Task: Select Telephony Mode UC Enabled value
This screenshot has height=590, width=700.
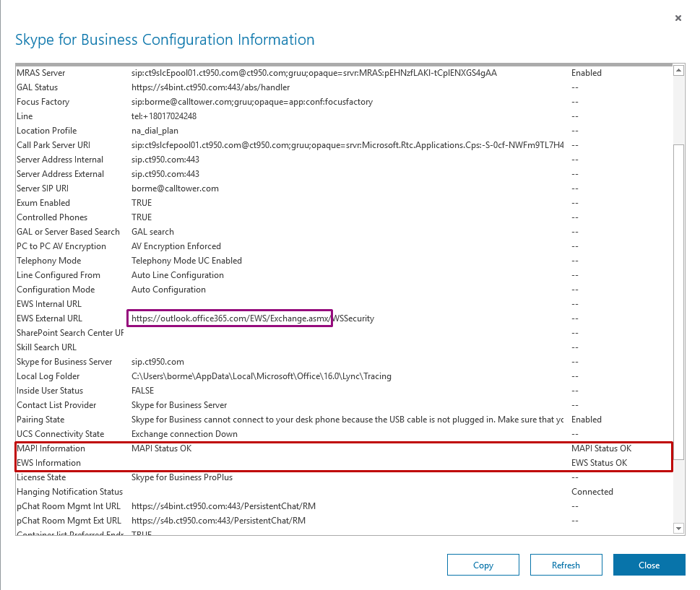Action: [186, 261]
